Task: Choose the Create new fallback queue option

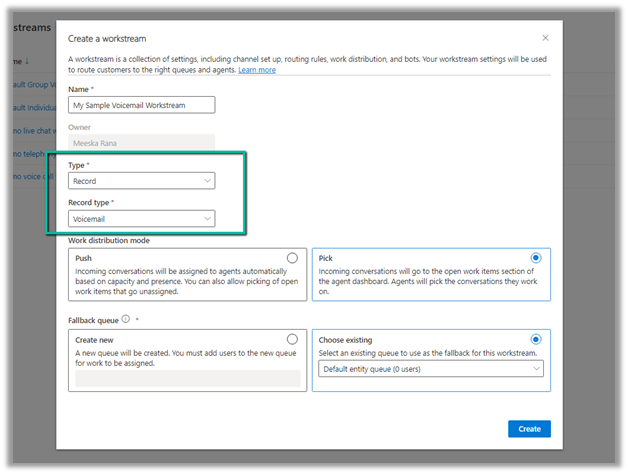Action: [292, 339]
